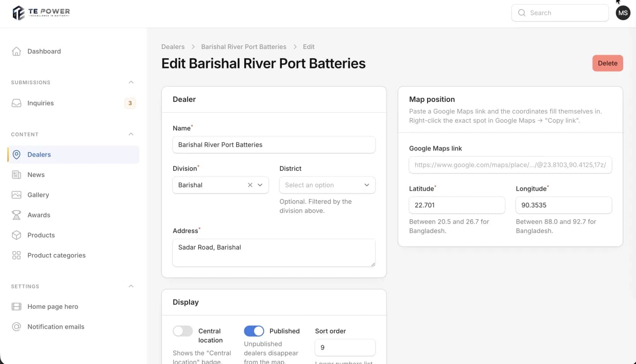Click the Longitude field with 90.3535

click(564, 205)
